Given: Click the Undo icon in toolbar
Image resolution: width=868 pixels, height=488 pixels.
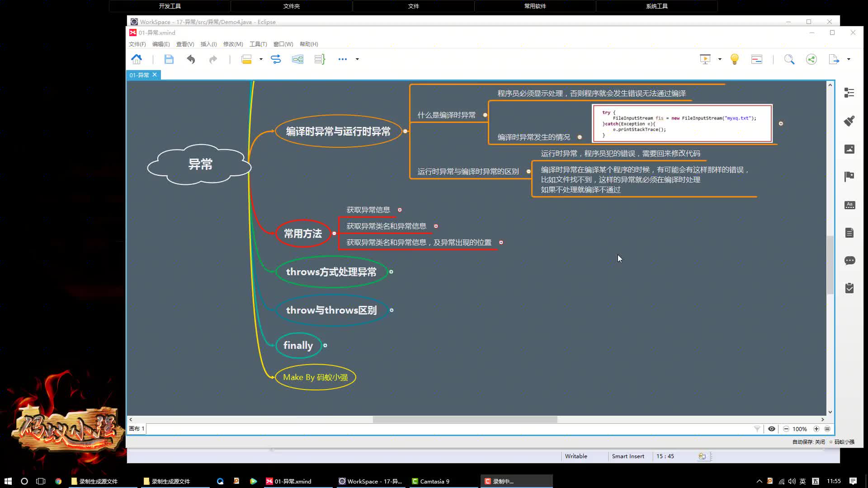Looking at the screenshot, I should click(191, 59).
